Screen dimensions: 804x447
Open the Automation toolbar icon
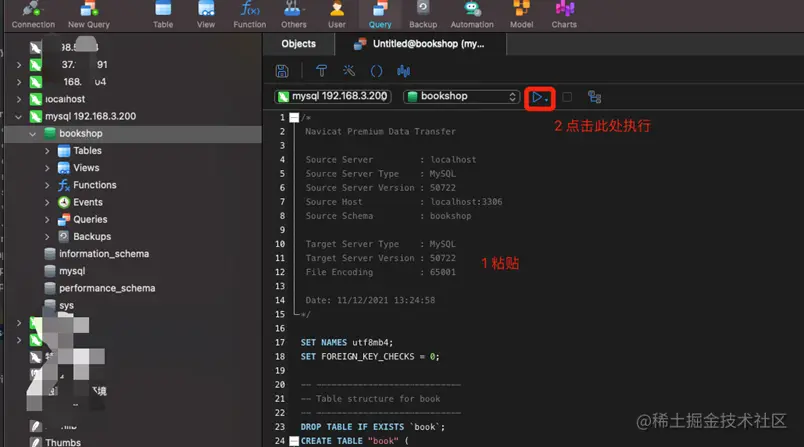pyautogui.click(x=472, y=15)
